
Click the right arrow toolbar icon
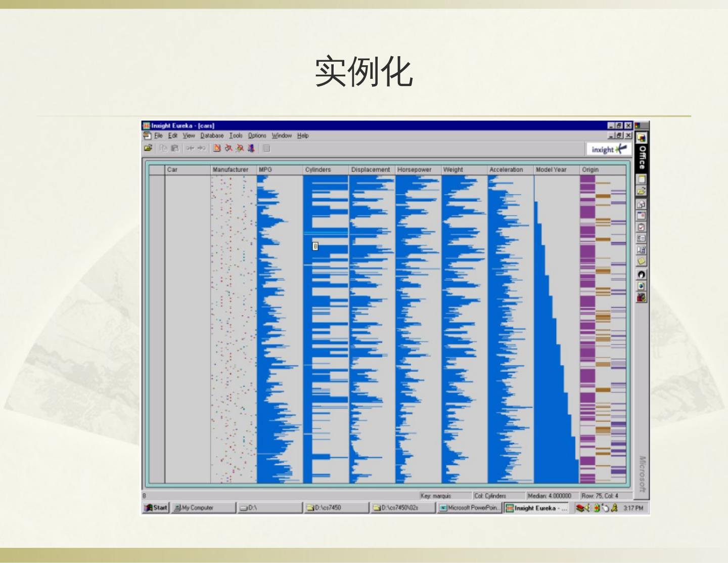point(201,148)
